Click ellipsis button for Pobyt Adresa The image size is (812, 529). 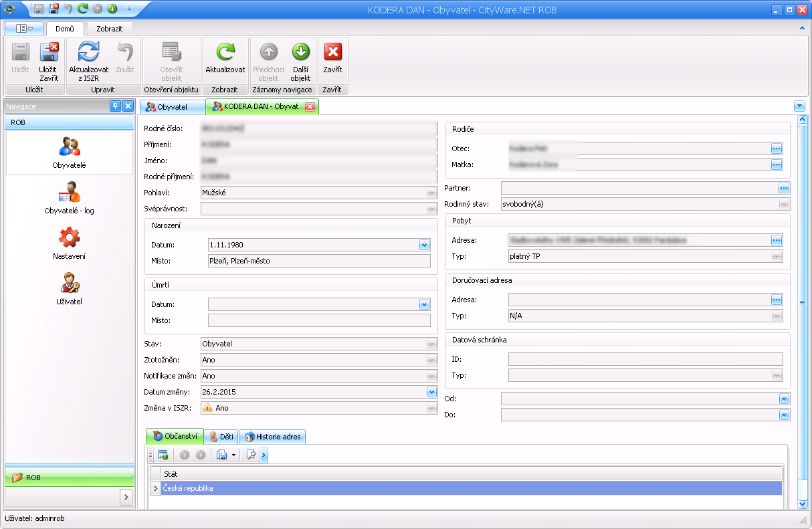coord(777,240)
